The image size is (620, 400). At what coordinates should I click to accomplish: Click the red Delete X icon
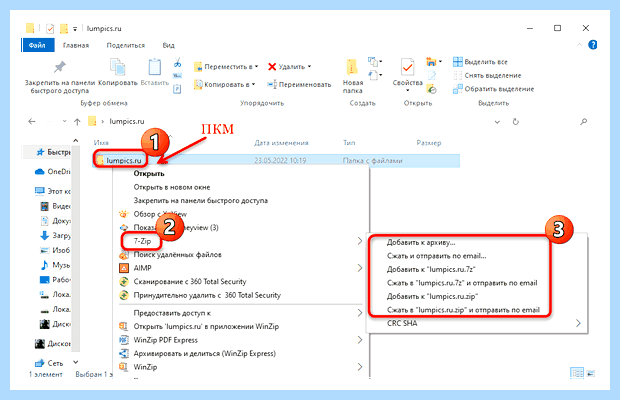pos(272,67)
